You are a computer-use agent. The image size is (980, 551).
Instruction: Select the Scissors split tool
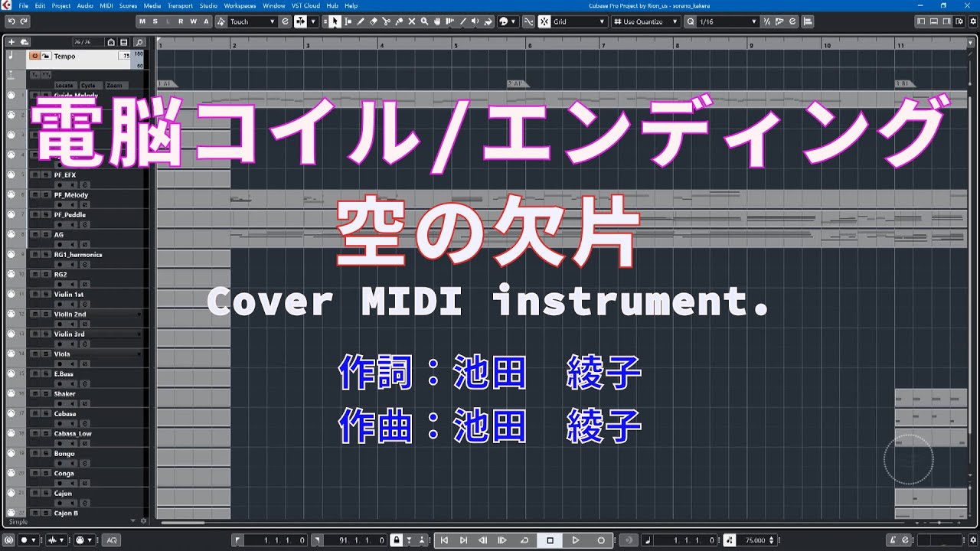pos(386,21)
